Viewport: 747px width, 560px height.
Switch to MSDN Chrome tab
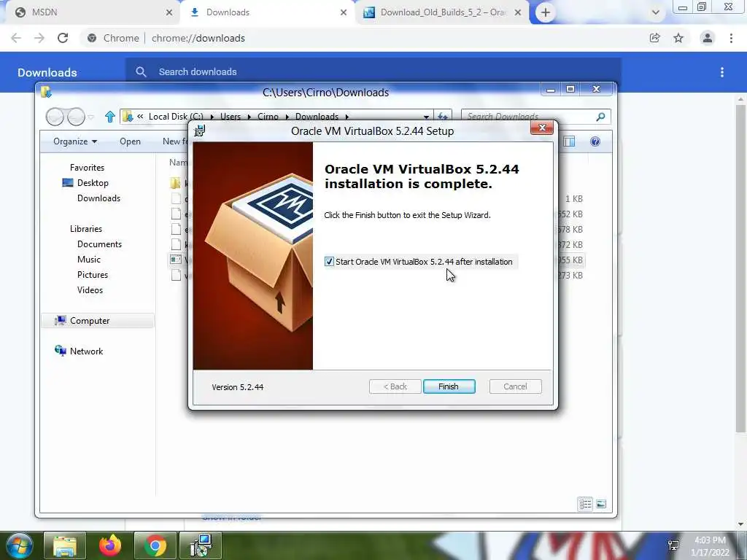[90, 12]
